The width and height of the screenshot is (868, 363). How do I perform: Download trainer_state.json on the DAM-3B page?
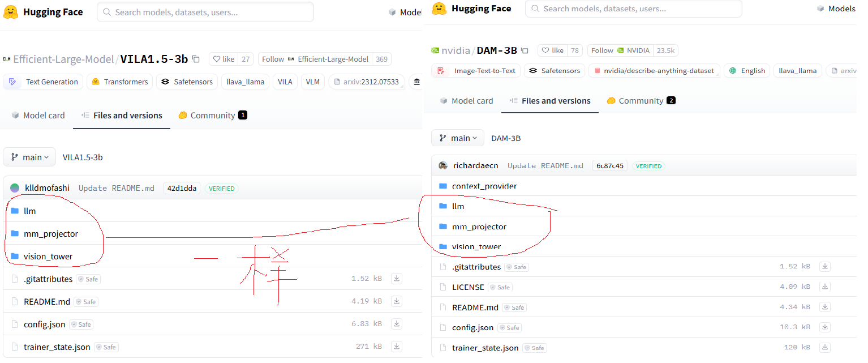[x=825, y=347]
